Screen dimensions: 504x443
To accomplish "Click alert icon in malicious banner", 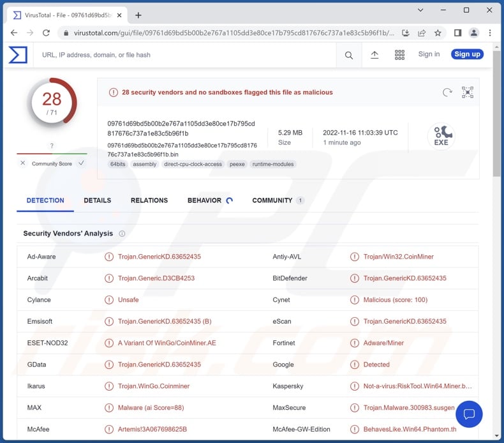I will 113,93.
